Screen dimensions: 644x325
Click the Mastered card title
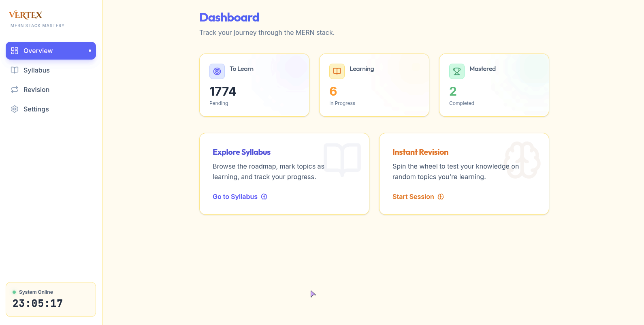pyautogui.click(x=482, y=69)
